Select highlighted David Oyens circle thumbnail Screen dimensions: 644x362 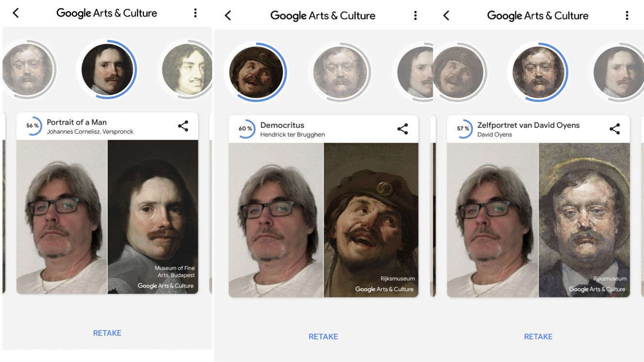537,72
